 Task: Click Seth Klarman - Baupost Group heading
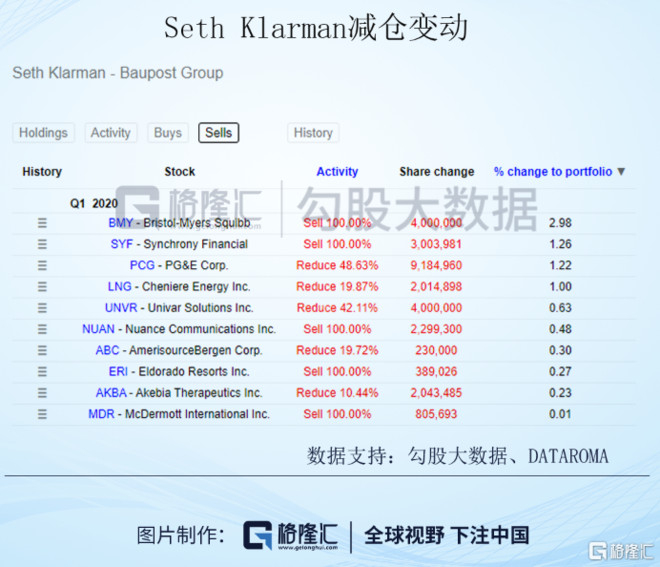coord(118,73)
